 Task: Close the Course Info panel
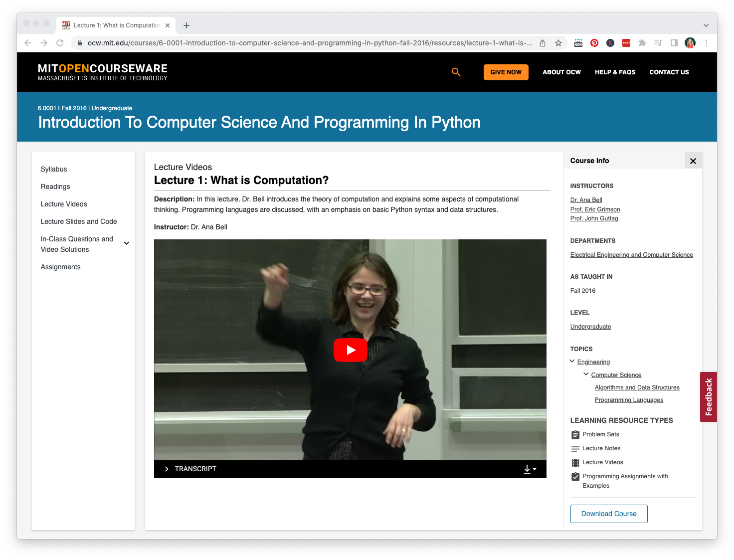(693, 161)
